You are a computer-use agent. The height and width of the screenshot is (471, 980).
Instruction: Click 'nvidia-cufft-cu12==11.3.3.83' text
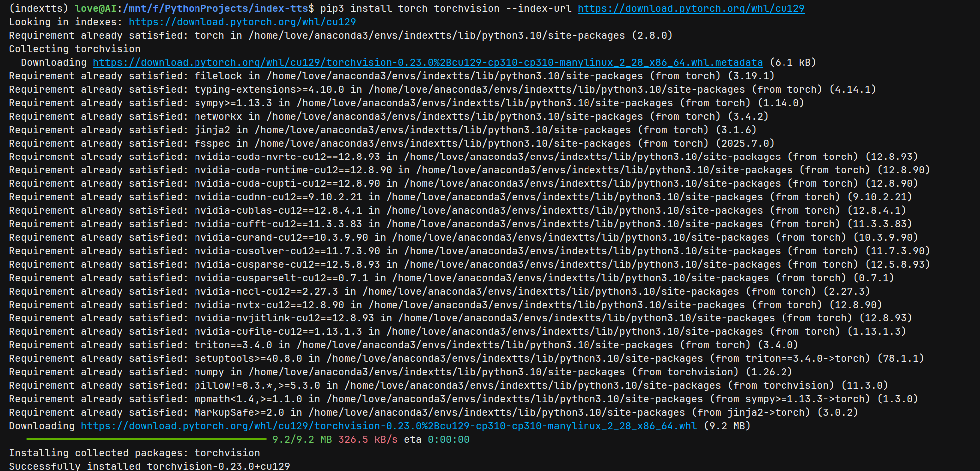pyautogui.click(x=278, y=224)
